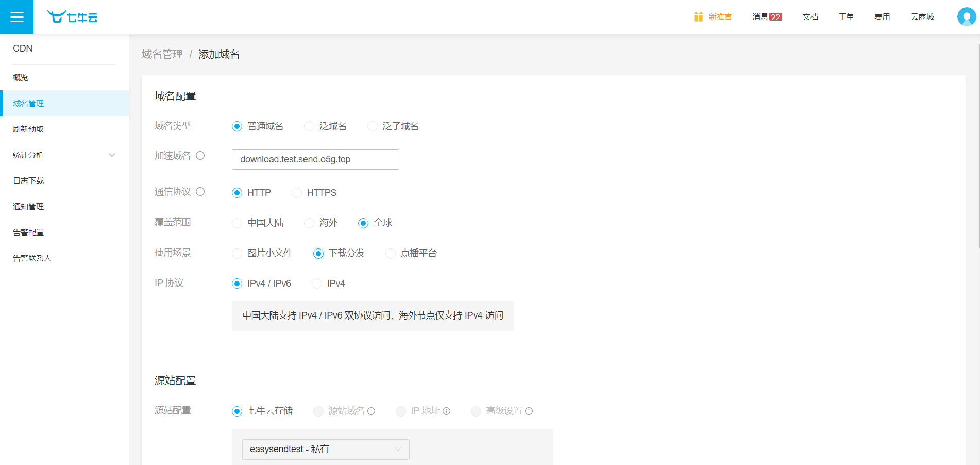The height and width of the screenshot is (465, 980).
Task: Open 消息 notifications with 22 badge
Action: click(767, 17)
